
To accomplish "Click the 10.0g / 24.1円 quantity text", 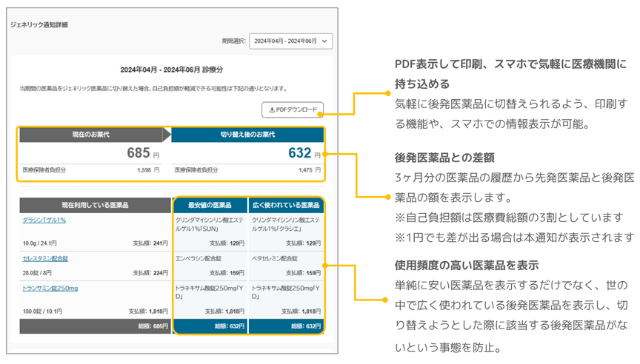I will click(39, 243).
